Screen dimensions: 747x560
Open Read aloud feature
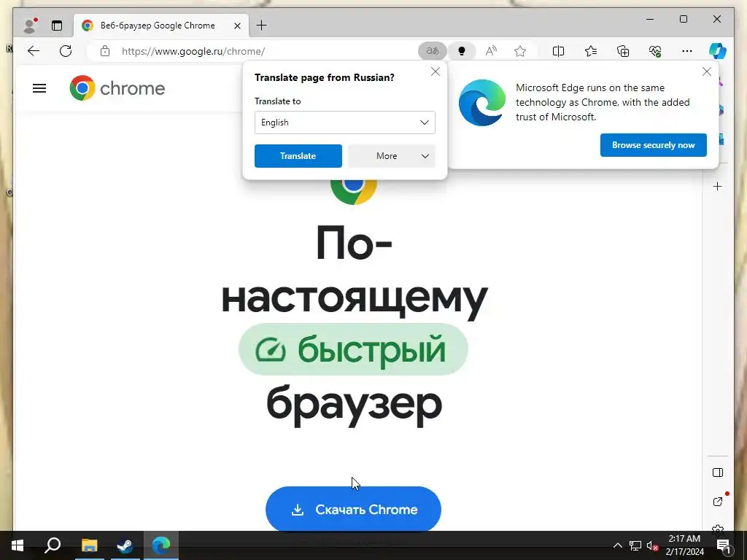491,51
